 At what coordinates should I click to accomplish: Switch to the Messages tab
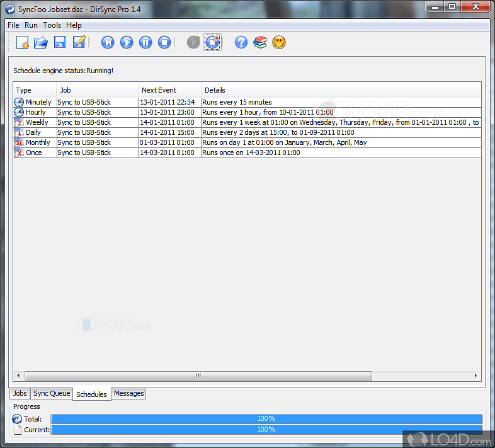(x=129, y=393)
